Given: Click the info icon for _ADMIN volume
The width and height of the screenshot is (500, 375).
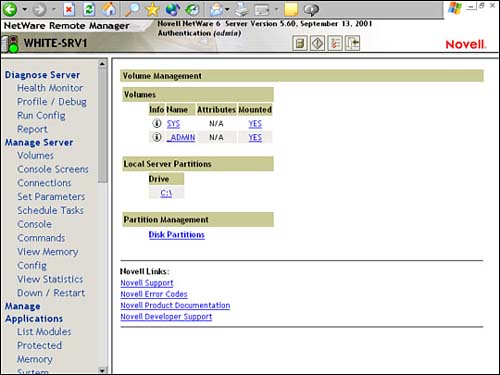Looking at the screenshot, I should point(157,137).
